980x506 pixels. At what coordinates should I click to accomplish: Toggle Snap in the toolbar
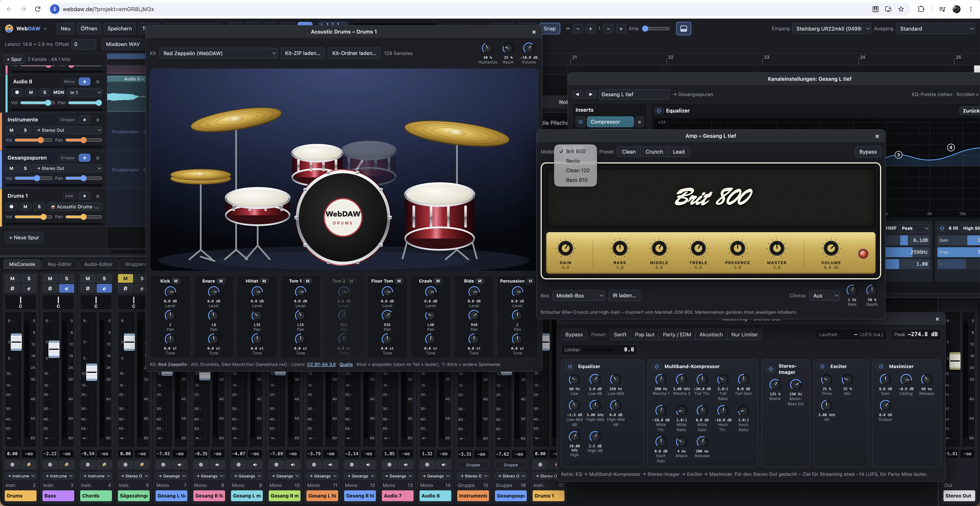pos(549,29)
